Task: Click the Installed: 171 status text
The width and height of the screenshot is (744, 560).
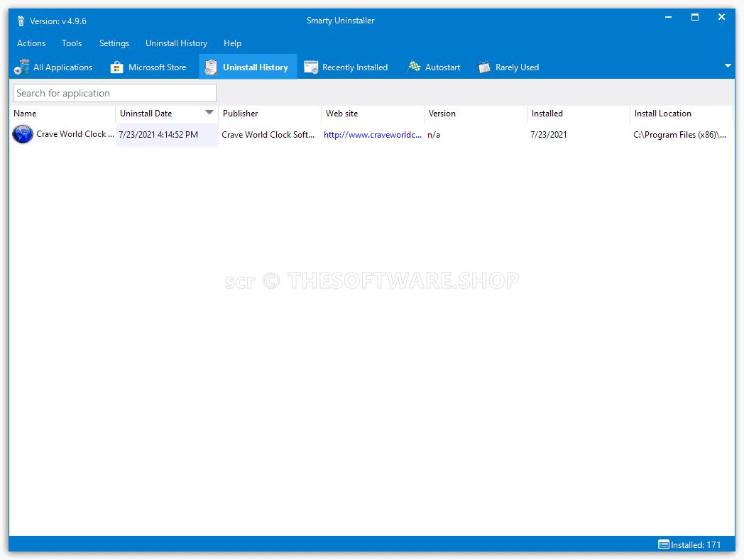Action: (x=696, y=545)
